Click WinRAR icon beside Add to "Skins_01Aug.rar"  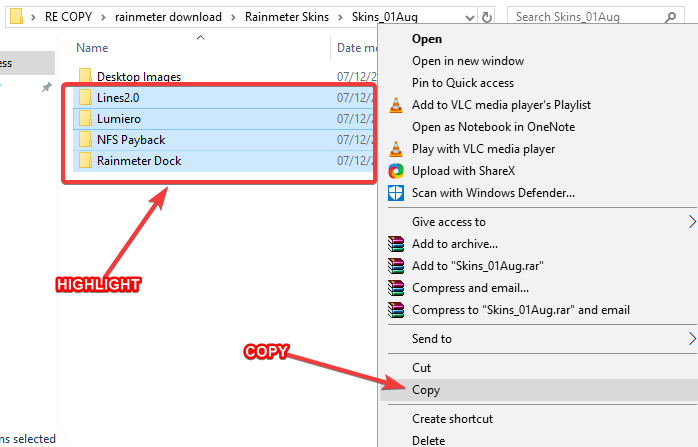coord(396,266)
